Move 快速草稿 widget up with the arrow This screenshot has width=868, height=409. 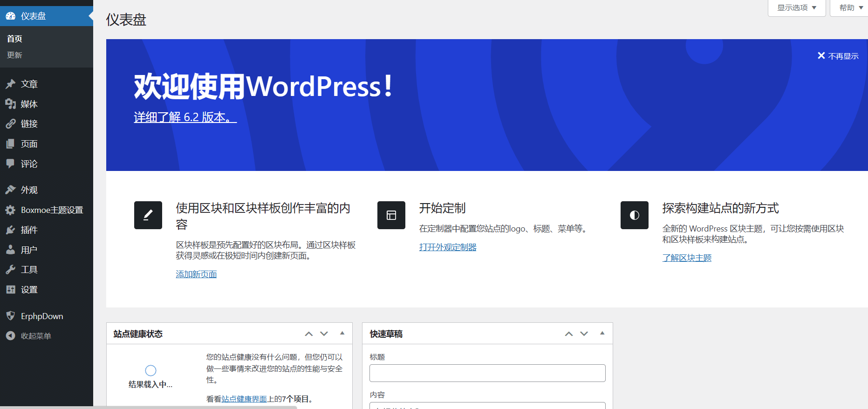tap(569, 334)
